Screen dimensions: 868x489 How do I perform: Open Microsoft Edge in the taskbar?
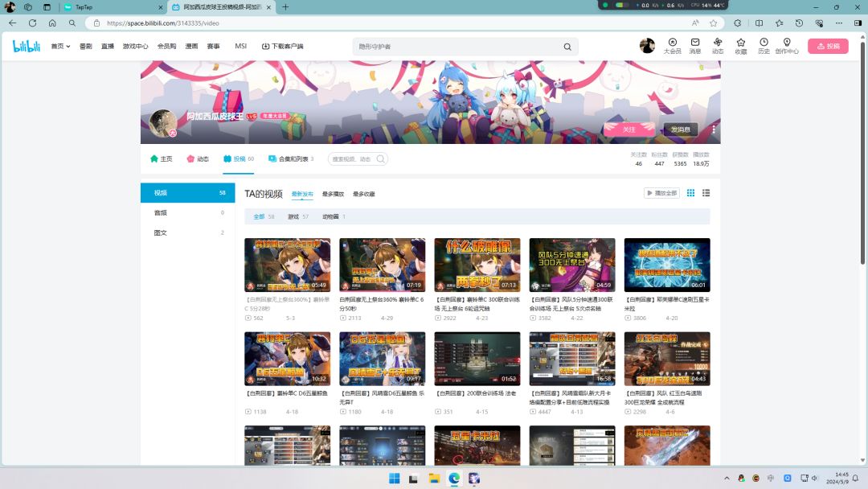pos(454,479)
